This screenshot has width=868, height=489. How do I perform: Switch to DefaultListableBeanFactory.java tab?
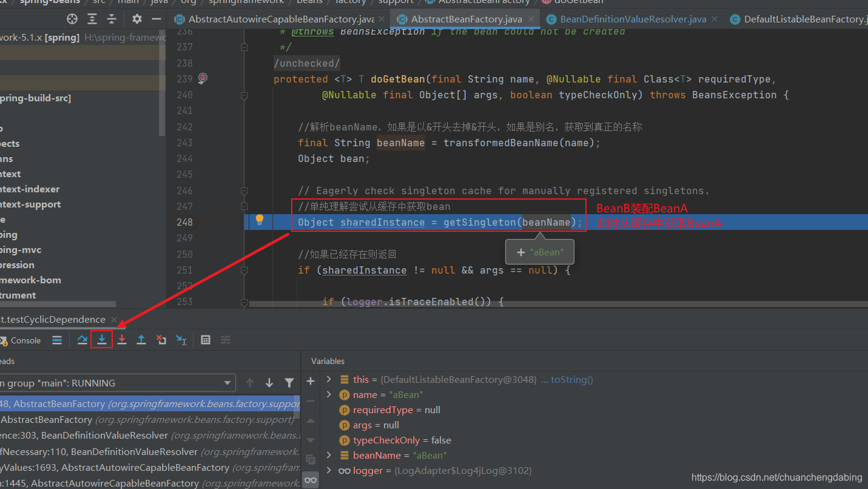(798, 19)
